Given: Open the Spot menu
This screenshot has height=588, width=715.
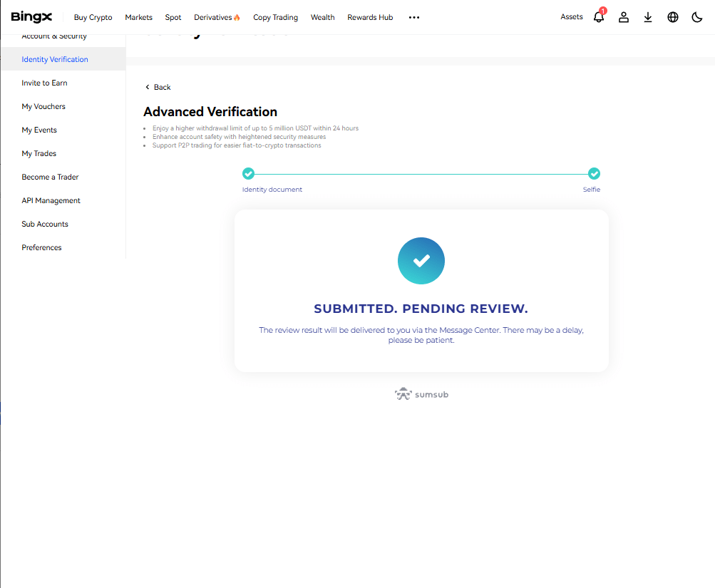Looking at the screenshot, I should pyautogui.click(x=173, y=17).
